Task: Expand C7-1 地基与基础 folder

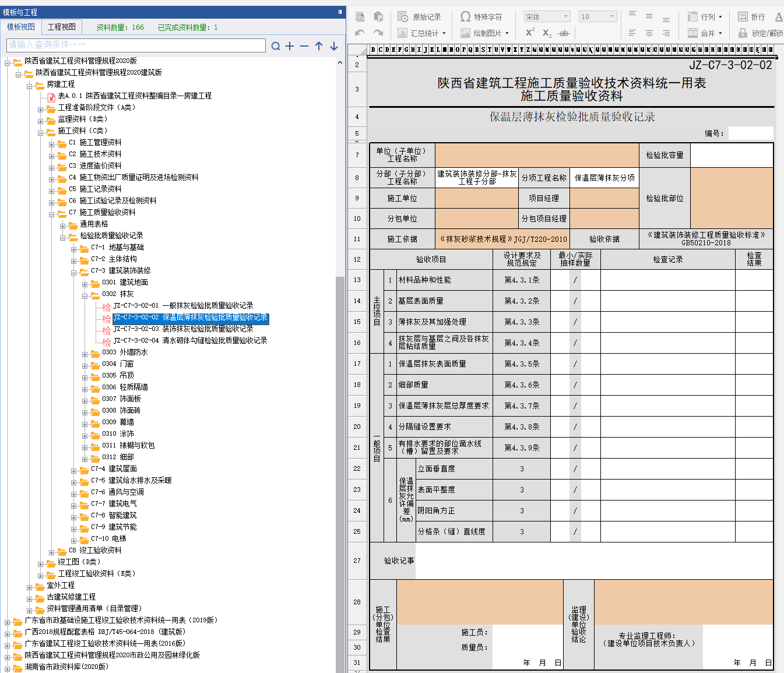Action: [x=74, y=249]
